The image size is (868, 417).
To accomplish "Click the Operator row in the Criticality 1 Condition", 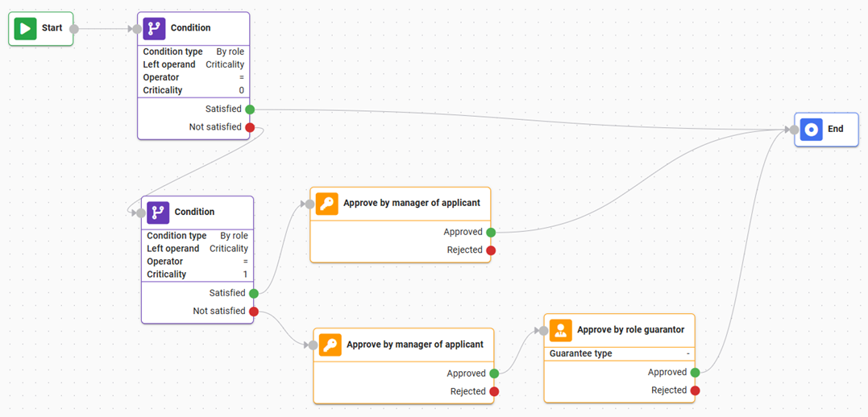I will [197, 262].
